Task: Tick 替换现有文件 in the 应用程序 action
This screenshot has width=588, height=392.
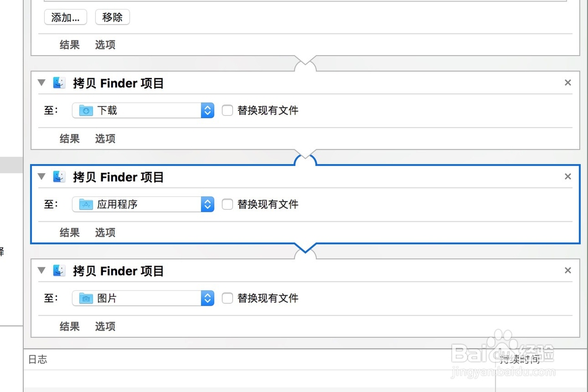Action: 228,205
